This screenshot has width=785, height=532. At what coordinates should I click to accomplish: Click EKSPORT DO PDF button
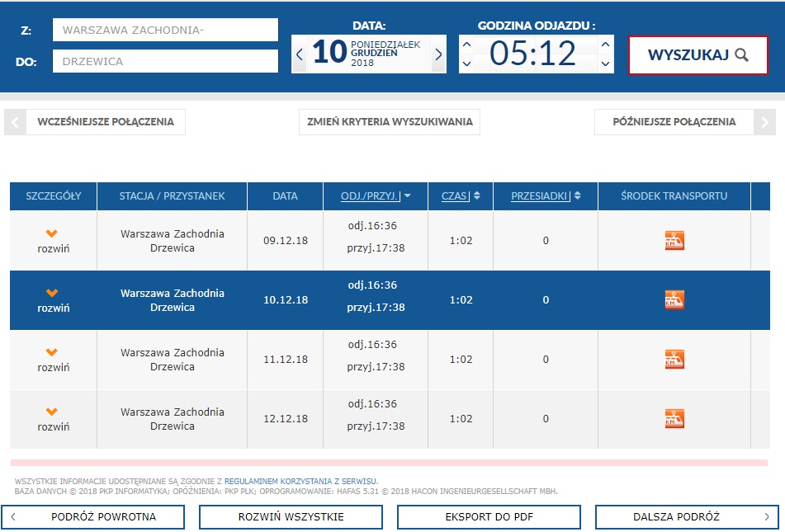489,517
